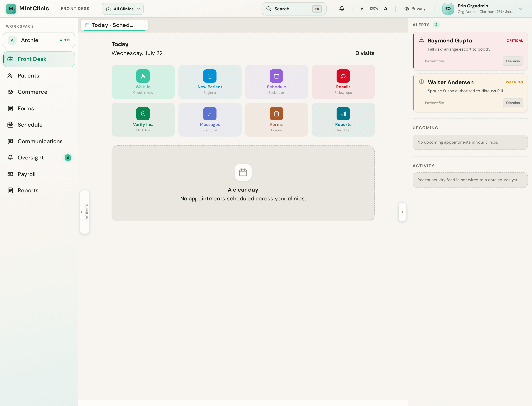Image resolution: width=532 pixels, height=406 pixels.
Task: Click the No upcoming appointments box
Action: pyautogui.click(x=470, y=142)
